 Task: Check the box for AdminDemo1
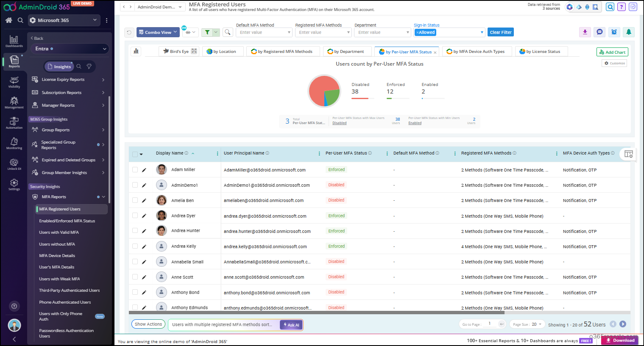(x=135, y=185)
